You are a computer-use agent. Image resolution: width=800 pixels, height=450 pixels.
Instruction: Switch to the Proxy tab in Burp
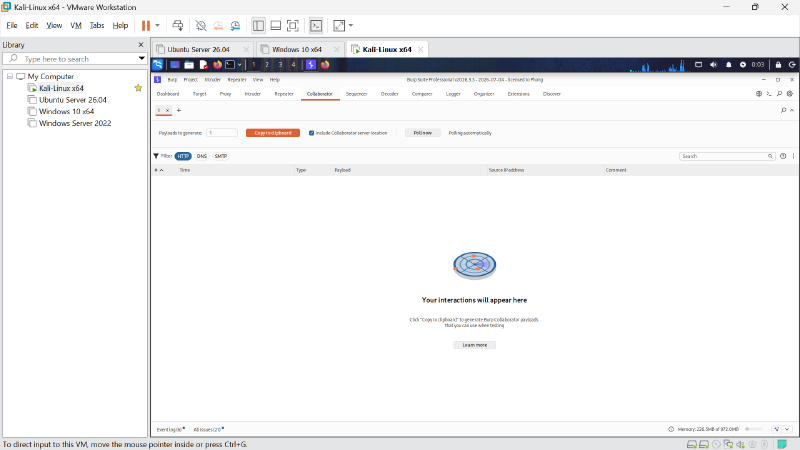click(x=226, y=94)
